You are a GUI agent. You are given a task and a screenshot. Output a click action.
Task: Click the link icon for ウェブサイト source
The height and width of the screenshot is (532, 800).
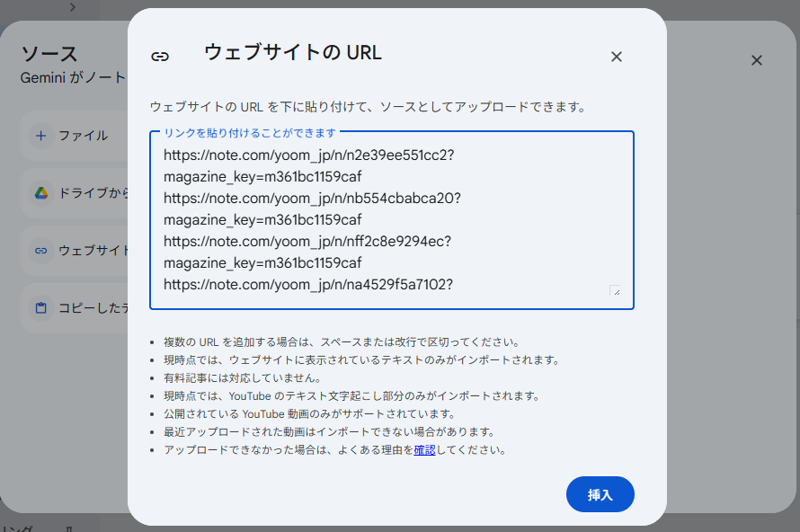point(41,251)
